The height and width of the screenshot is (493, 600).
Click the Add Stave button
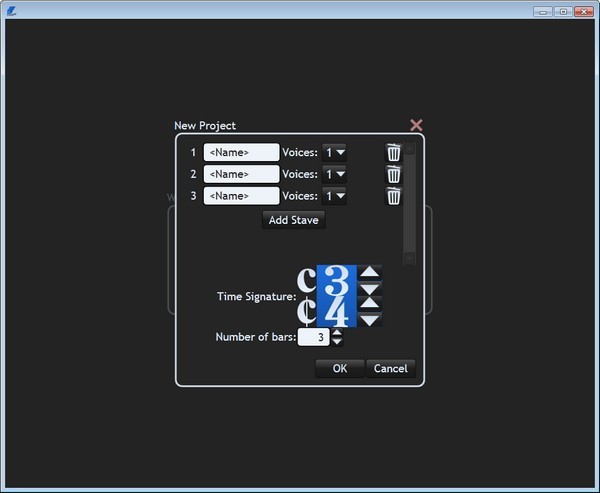click(293, 220)
